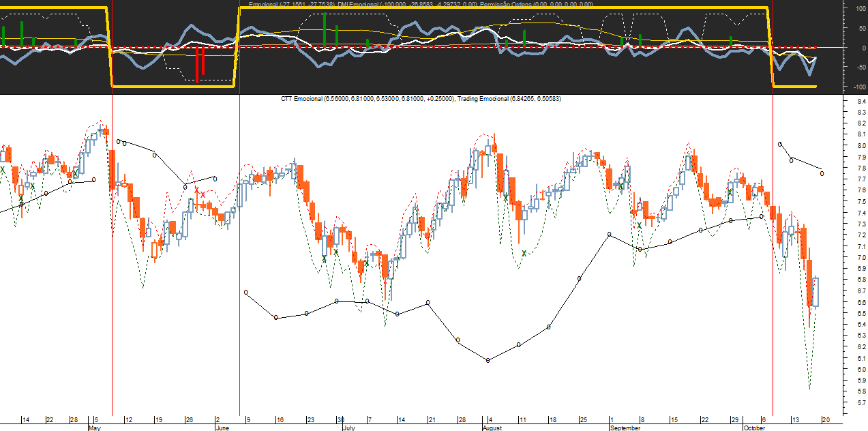Click the tallest green bar in indicator panel
This screenshot has height=431, width=868.
pos(325,30)
